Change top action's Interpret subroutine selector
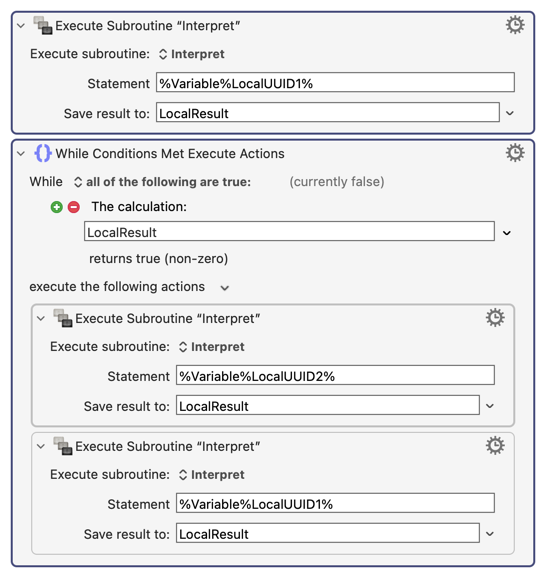 click(x=192, y=54)
